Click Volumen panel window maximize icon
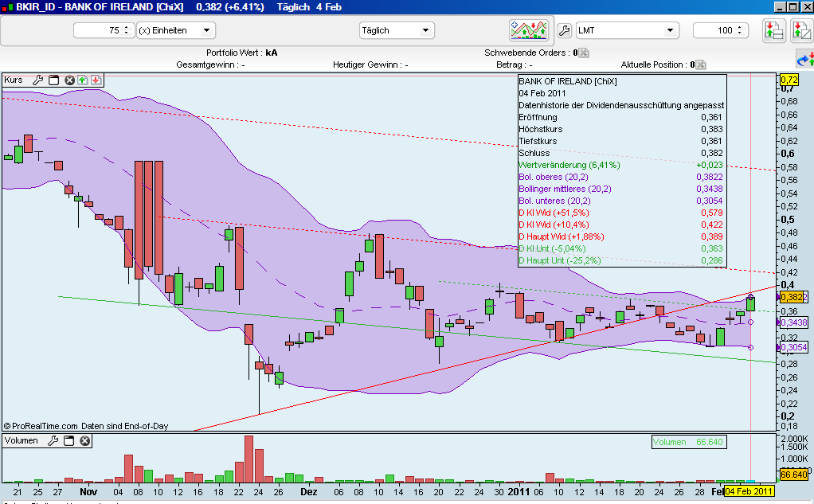This screenshot has height=504, width=814. 68,440
